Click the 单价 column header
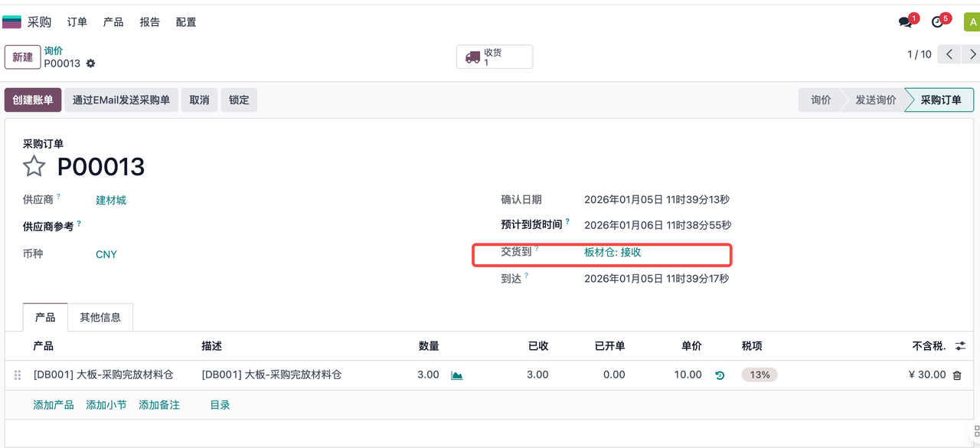The width and height of the screenshot is (980, 448). coord(691,346)
